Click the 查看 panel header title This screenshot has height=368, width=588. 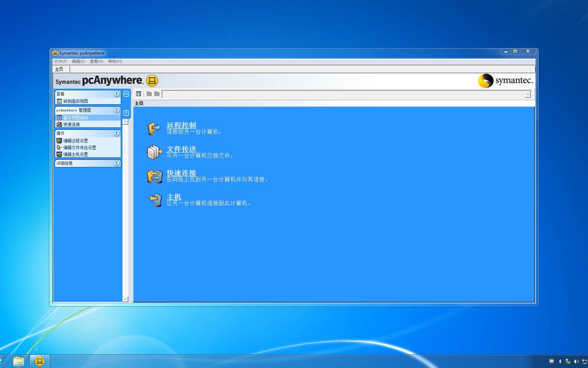coord(60,94)
